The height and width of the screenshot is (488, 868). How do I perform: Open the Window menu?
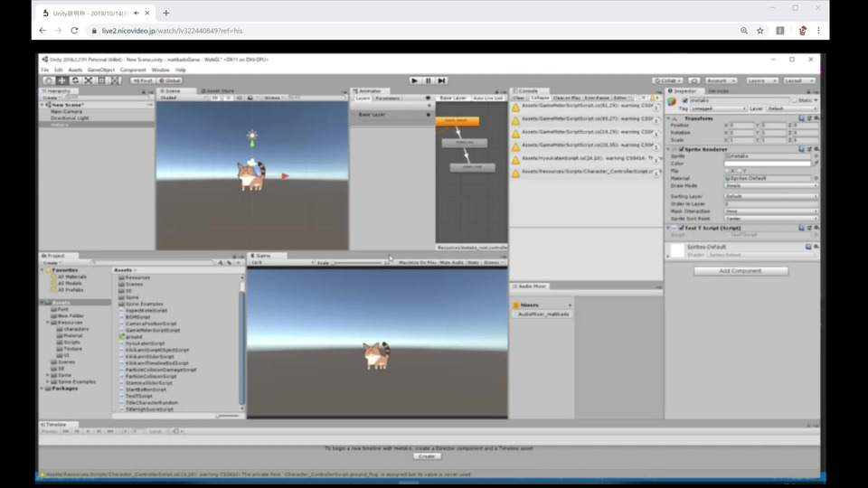[161, 70]
